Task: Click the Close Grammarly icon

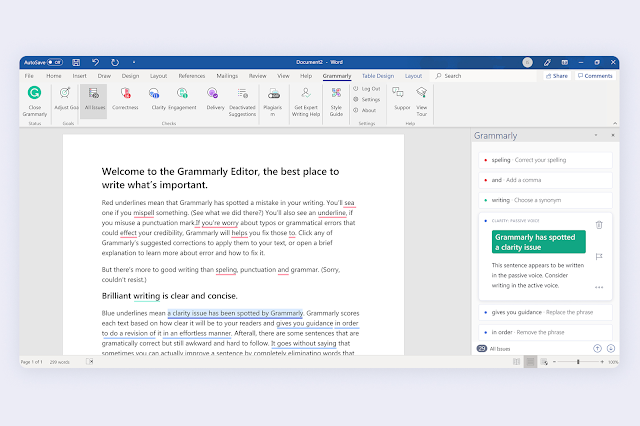Action: pyautogui.click(x=34, y=93)
